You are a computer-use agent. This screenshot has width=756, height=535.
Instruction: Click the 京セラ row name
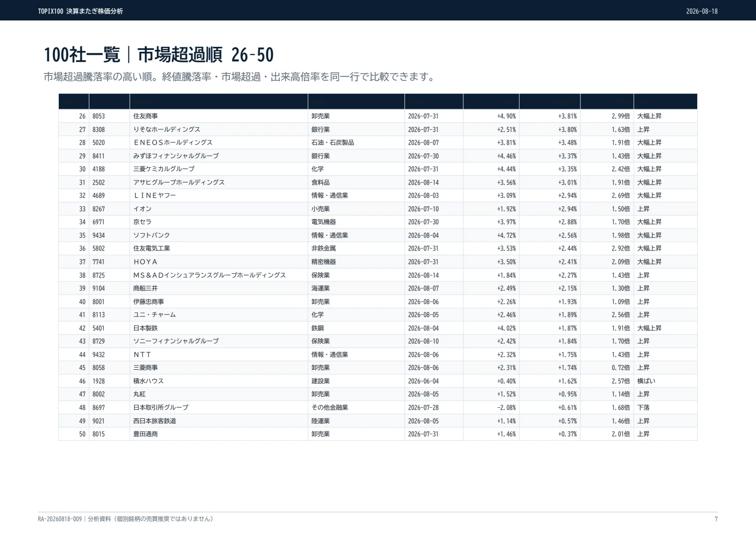pos(142,222)
